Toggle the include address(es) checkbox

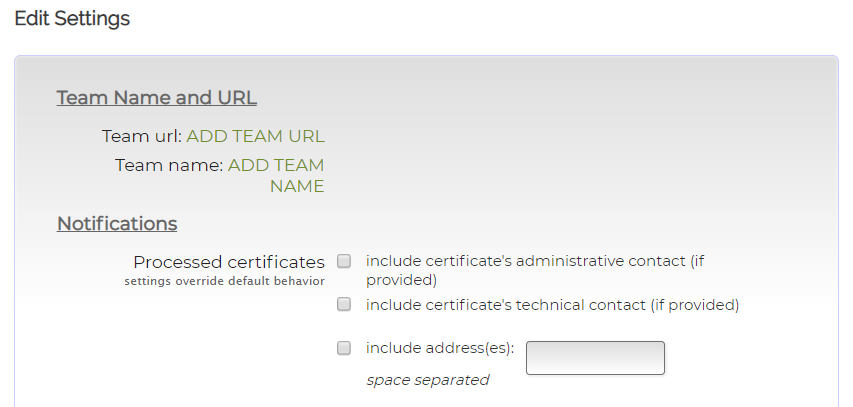344,348
